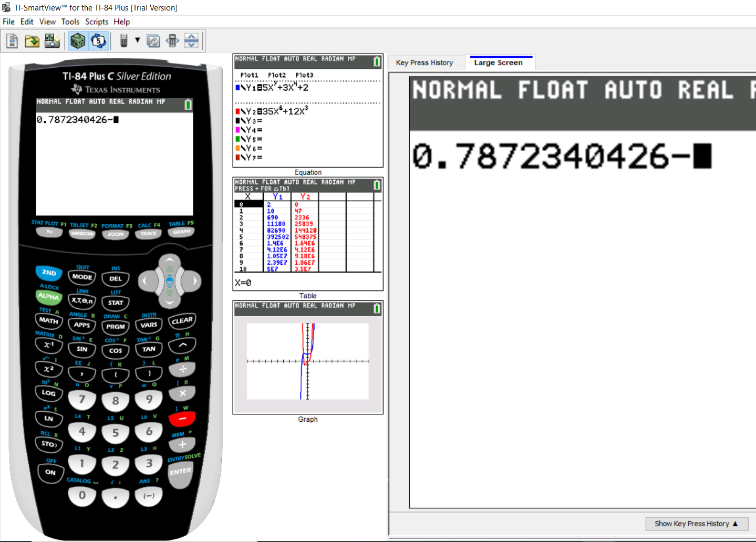Toggle the green Y= view cube icon
This screenshot has width=756, height=542.
click(78, 41)
